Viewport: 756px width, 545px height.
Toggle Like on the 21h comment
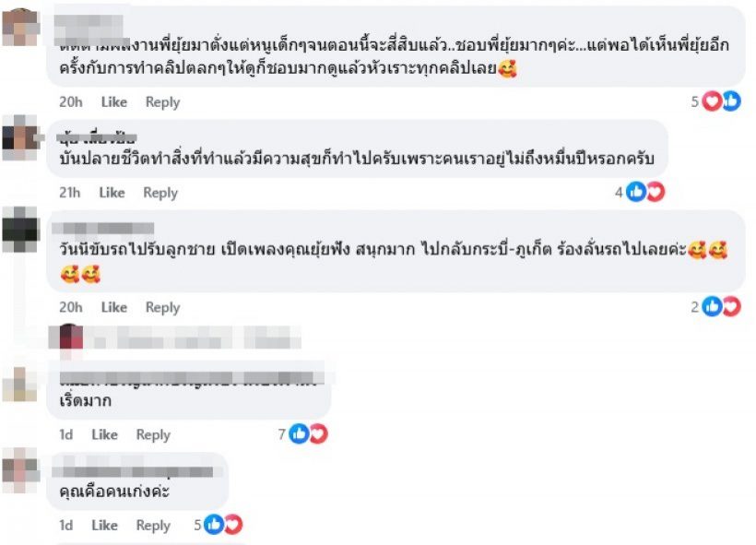pyautogui.click(x=113, y=193)
